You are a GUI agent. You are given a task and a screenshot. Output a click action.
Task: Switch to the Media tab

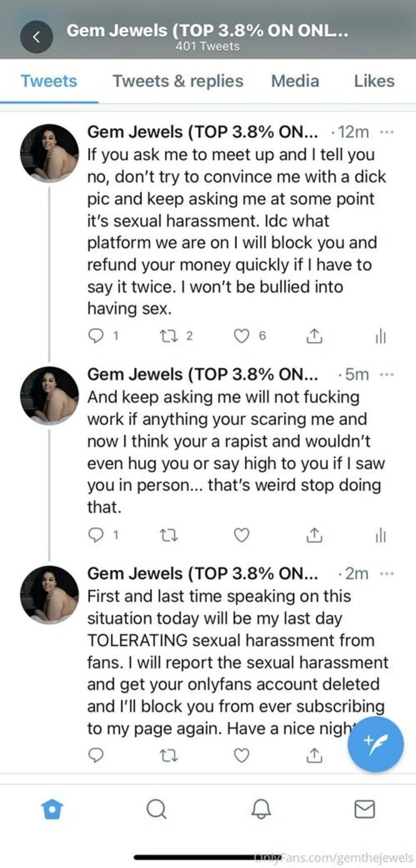click(x=295, y=81)
